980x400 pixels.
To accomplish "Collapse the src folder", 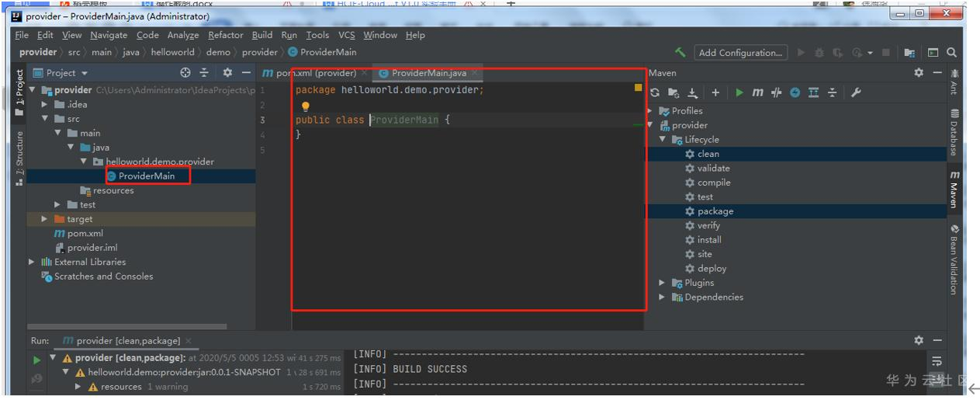I will (45, 119).
